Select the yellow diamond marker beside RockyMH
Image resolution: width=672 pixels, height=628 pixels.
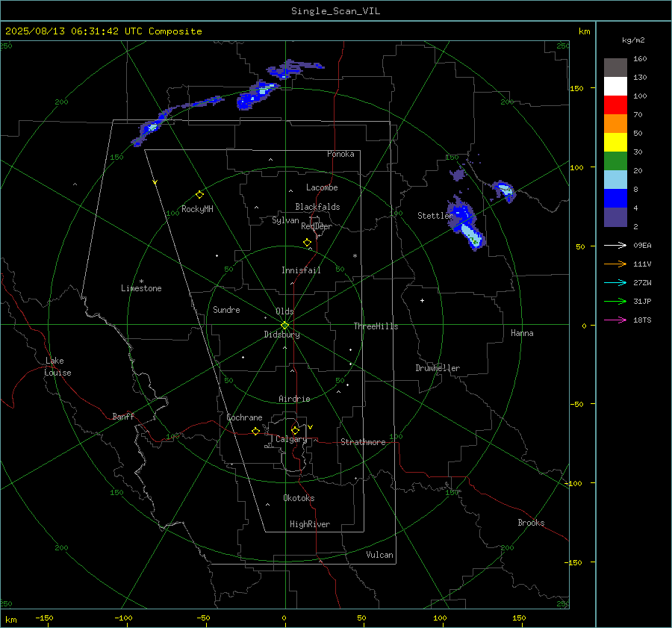(x=199, y=195)
